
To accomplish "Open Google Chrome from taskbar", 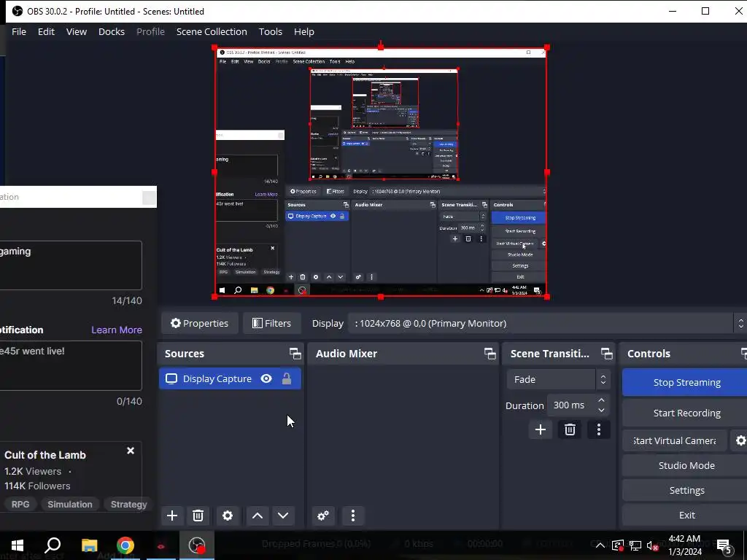I will pyautogui.click(x=125, y=545).
